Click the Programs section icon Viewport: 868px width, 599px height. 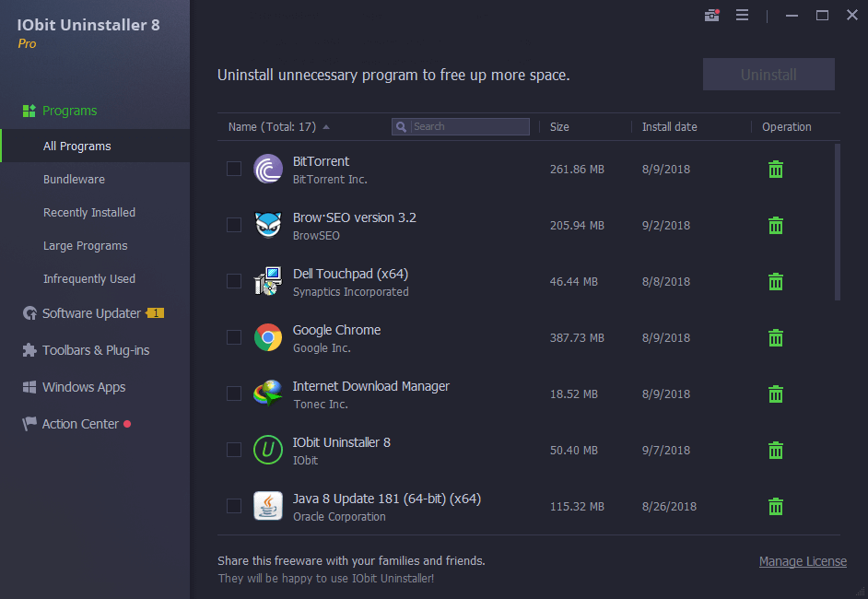coord(29,111)
